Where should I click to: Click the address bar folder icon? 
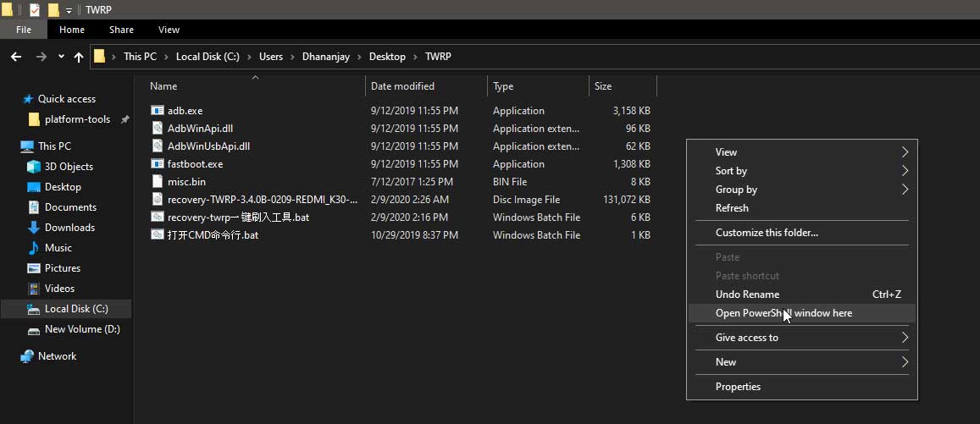[99, 57]
